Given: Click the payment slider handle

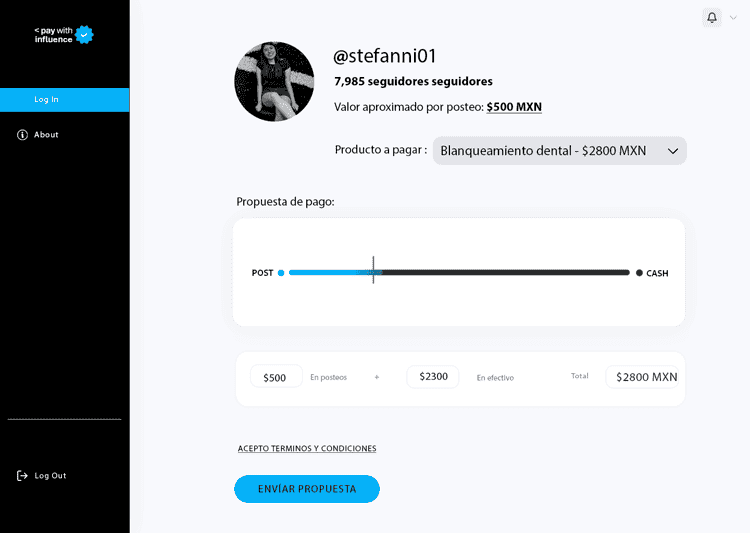Looking at the screenshot, I should (373, 272).
